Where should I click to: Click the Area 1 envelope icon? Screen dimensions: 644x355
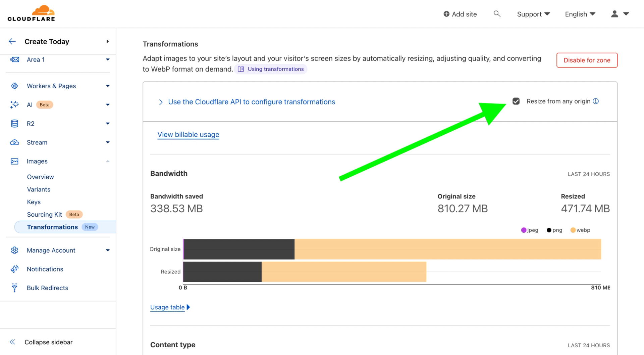tap(14, 59)
